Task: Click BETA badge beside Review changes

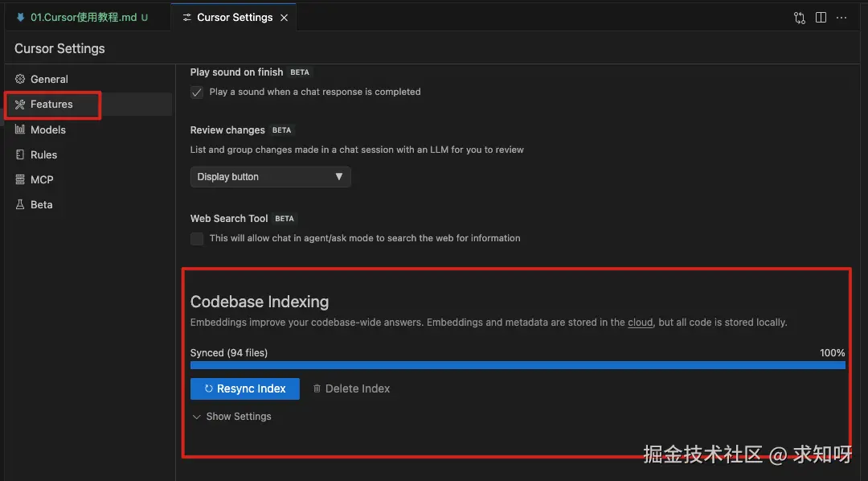Action: 282,130
